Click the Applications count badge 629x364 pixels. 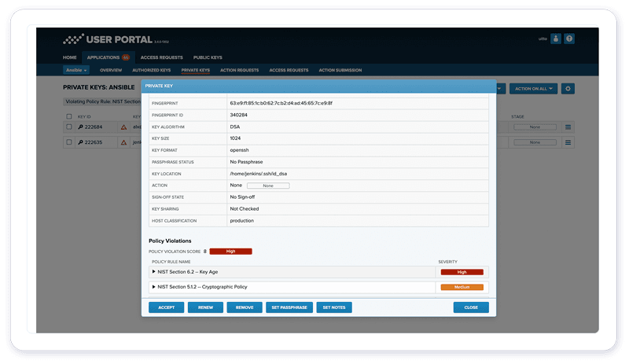126,57
